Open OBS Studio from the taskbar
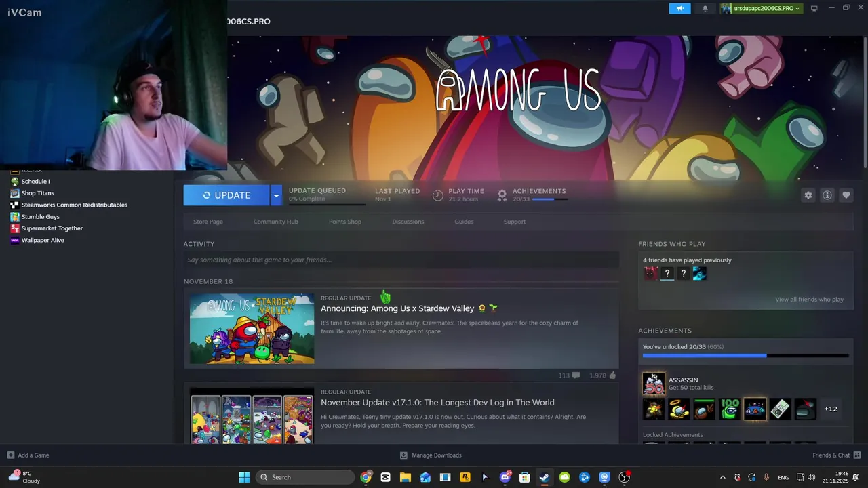The width and height of the screenshot is (868, 488). (x=625, y=477)
